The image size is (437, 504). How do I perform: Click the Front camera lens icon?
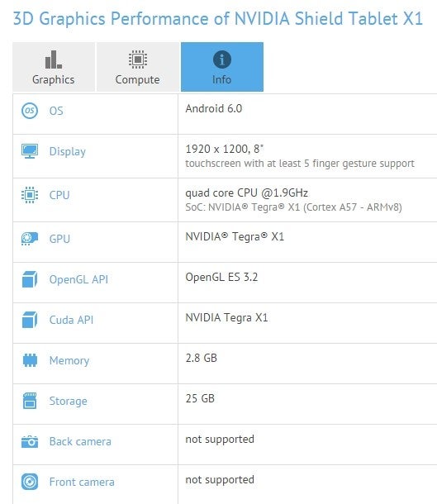pos(30,482)
